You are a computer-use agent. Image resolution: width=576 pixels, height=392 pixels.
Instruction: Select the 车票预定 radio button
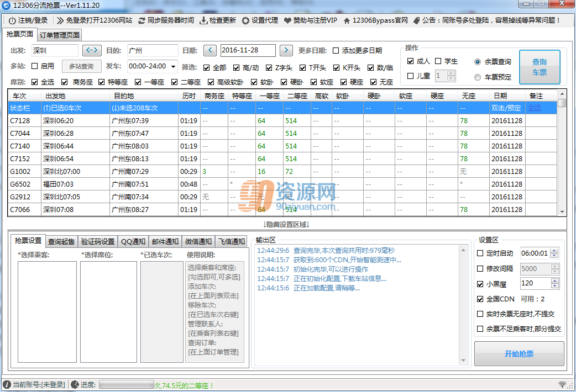coord(478,77)
